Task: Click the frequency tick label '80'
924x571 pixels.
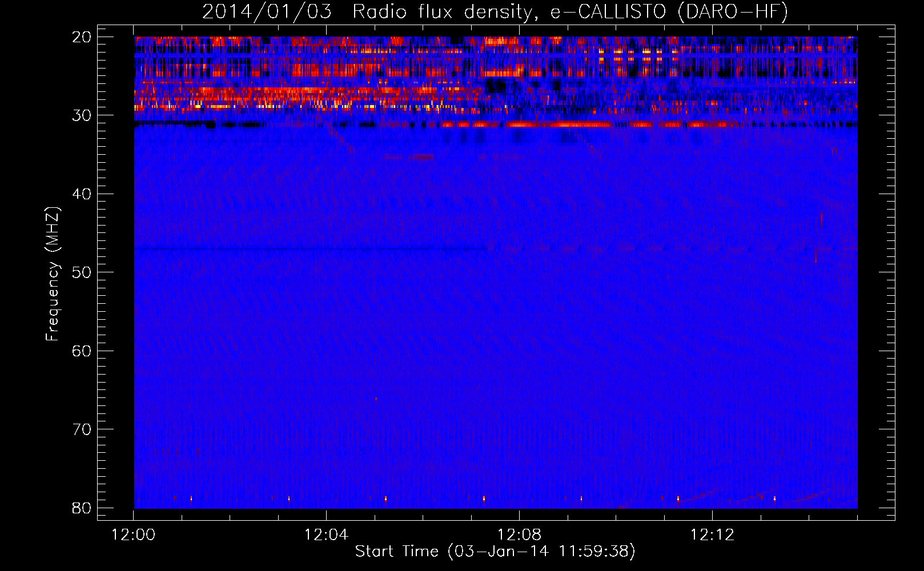Action: (82, 508)
